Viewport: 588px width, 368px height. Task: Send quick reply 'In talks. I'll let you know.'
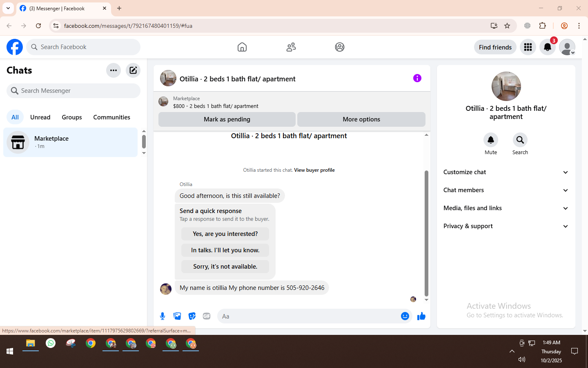tap(225, 250)
